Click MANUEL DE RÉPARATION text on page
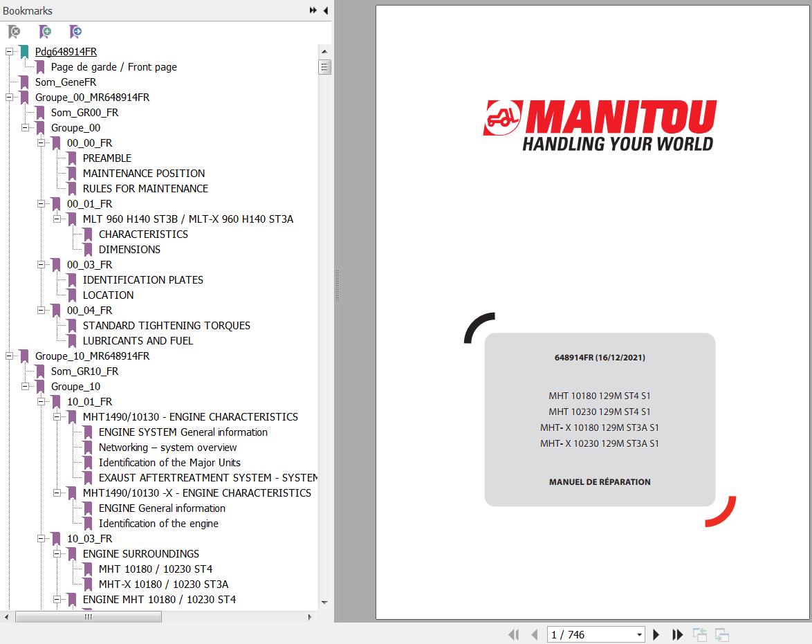This screenshot has width=812, height=644. (600, 482)
